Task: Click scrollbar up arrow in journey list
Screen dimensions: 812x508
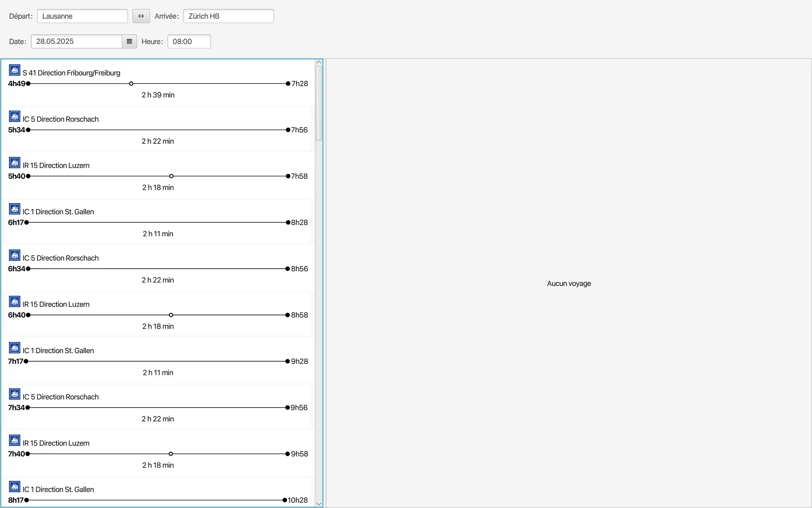Action: 319,62
